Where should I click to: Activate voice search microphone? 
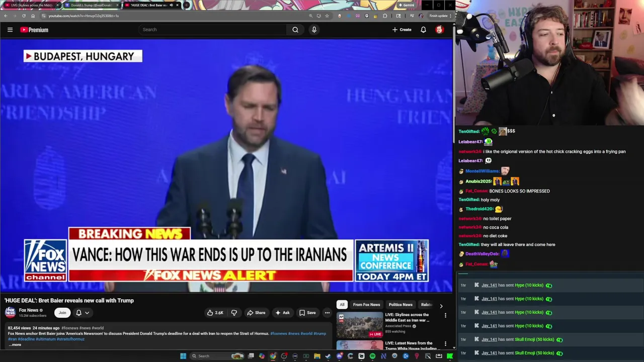(x=314, y=30)
